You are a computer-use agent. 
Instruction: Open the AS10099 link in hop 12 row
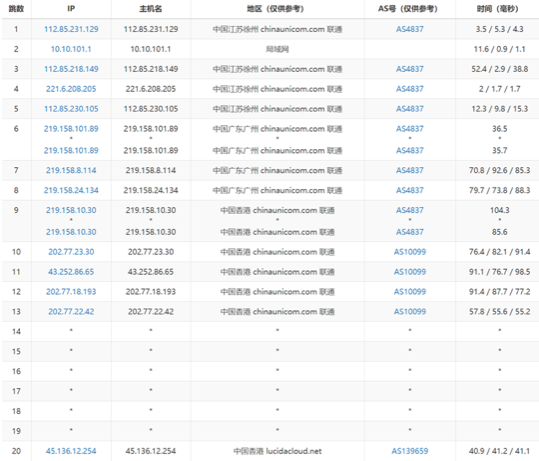click(410, 292)
